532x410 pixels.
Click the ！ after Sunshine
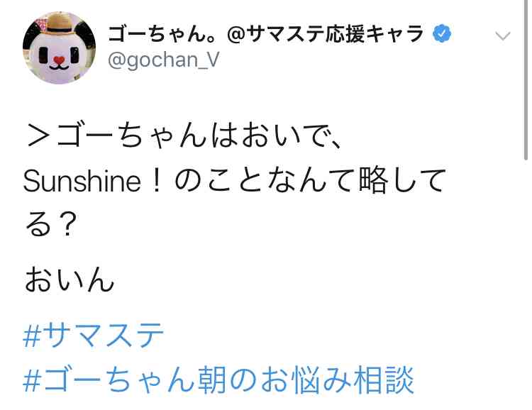click(157, 181)
